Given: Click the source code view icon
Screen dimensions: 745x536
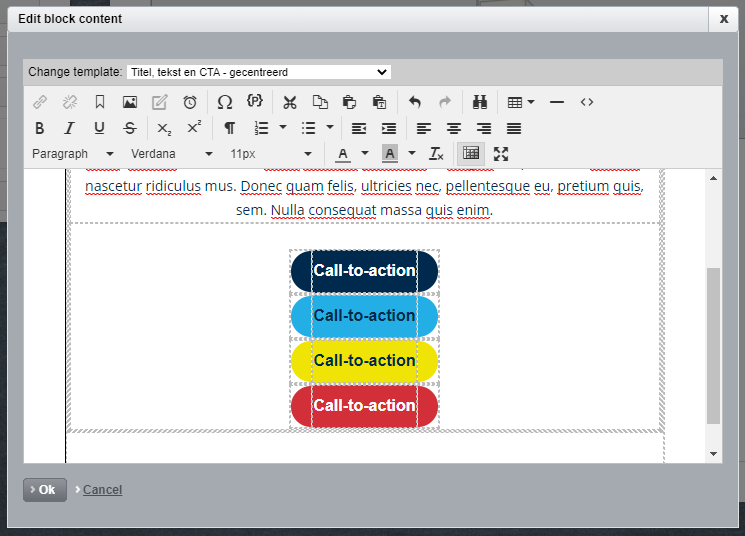Looking at the screenshot, I should point(587,102).
